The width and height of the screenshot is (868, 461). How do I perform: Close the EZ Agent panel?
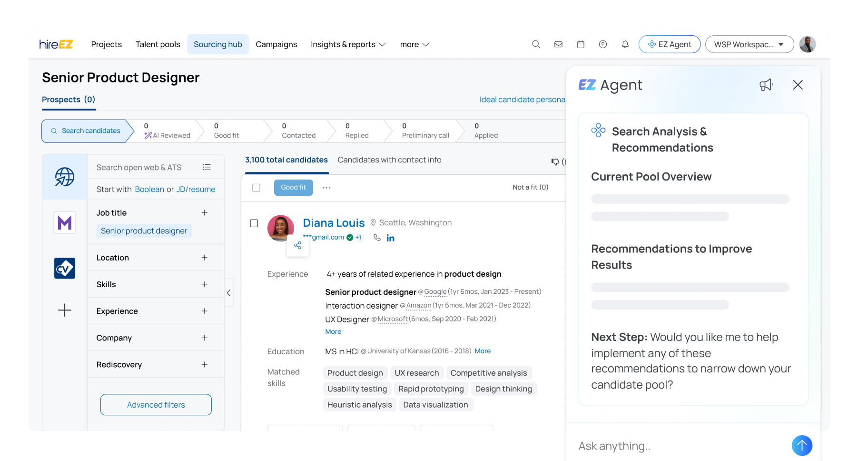798,85
